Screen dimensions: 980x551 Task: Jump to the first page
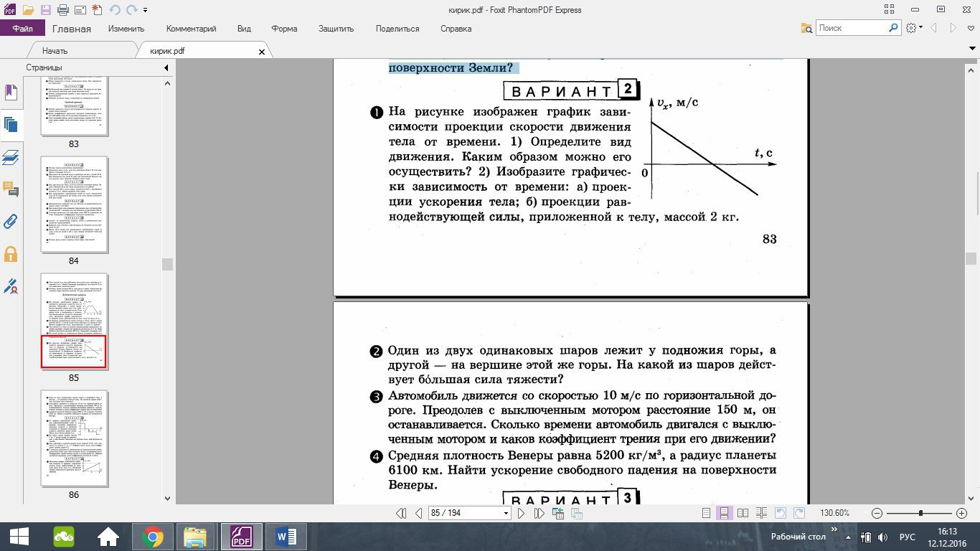tap(401, 513)
